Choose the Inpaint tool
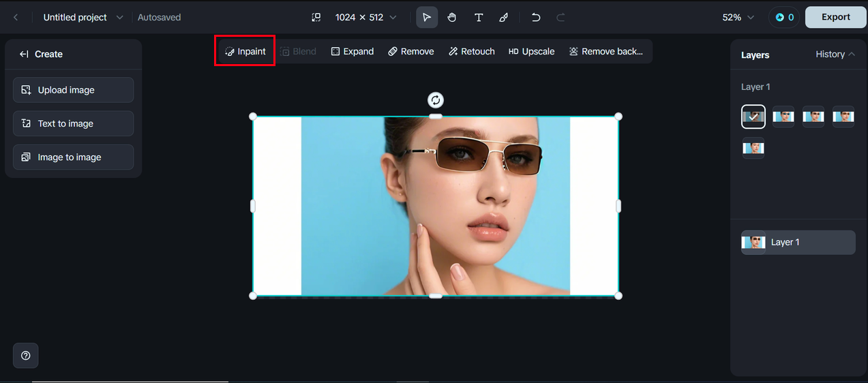The width and height of the screenshot is (868, 383). (x=245, y=51)
